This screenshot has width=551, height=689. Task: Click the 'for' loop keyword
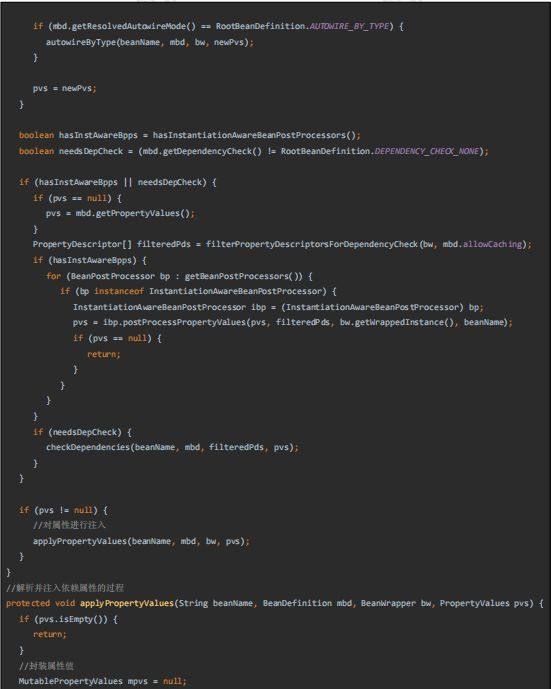tap(53, 276)
